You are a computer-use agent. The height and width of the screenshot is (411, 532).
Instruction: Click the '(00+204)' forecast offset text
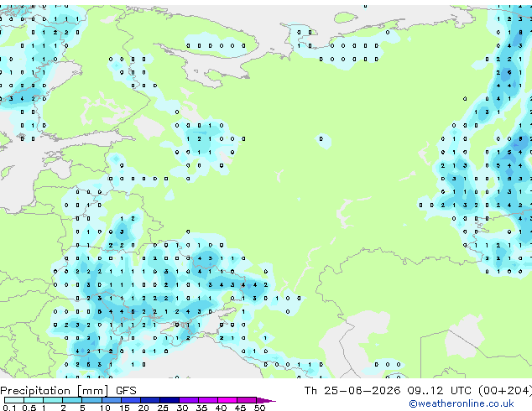[x=505, y=391]
